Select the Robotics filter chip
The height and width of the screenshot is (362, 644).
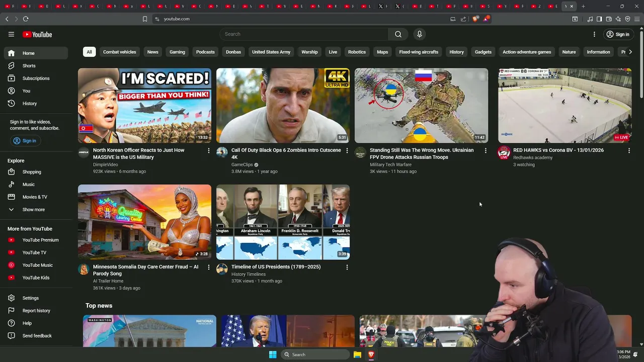357,52
